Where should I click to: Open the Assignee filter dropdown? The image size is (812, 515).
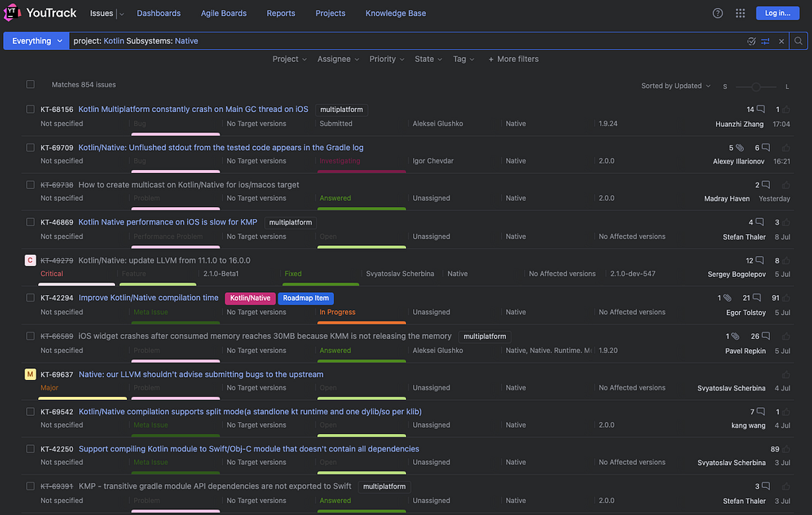pyautogui.click(x=338, y=59)
